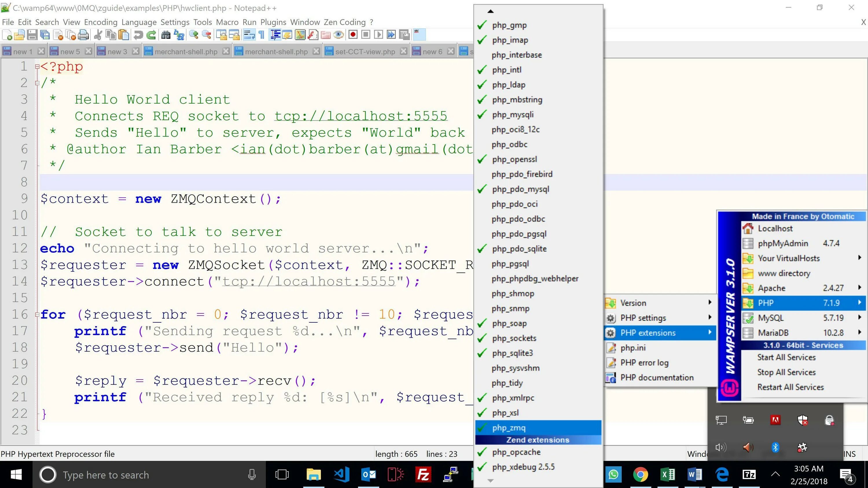The width and height of the screenshot is (868, 488).
Task: Uncheck the php_sockets extension
Action: click(514, 338)
